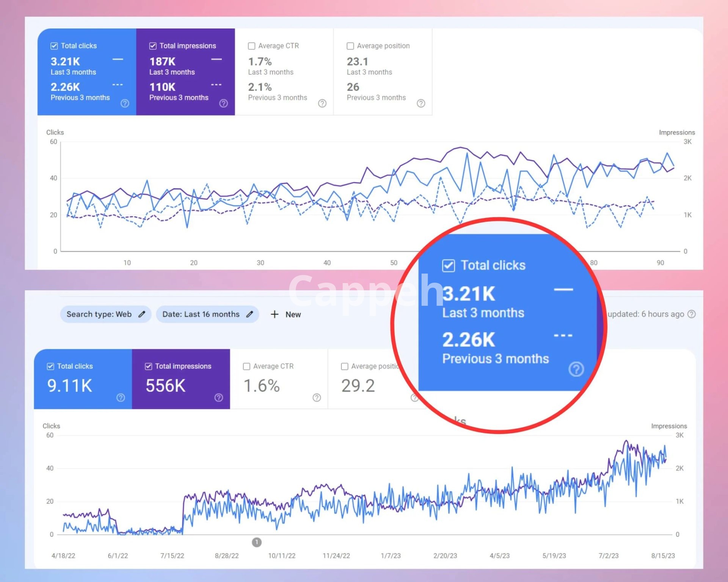Click help icon in top Total clicks card
Viewport: 728px width, 582px height.
(125, 103)
